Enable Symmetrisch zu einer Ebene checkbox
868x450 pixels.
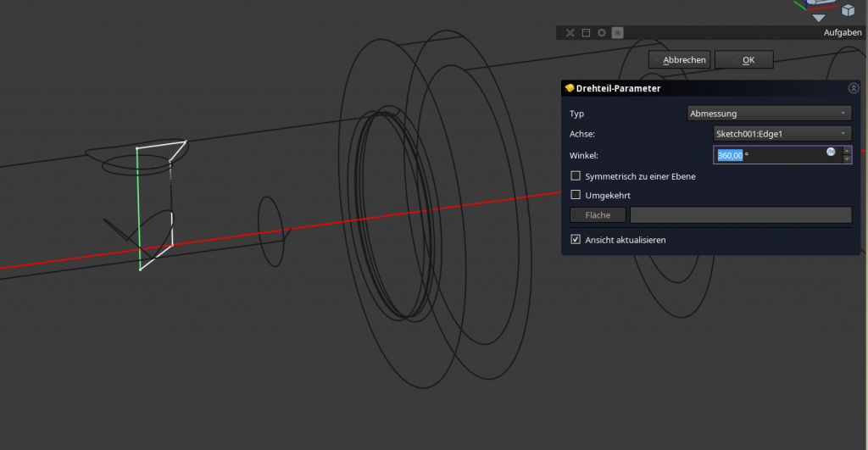[576, 176]
